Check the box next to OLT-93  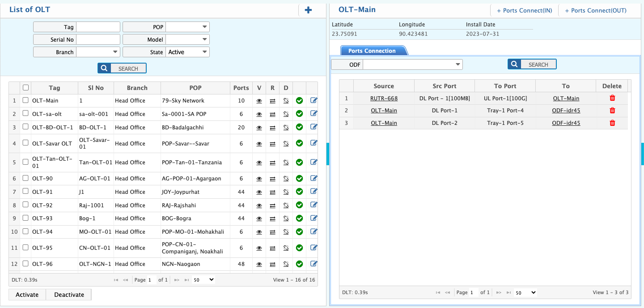[x=25, y=218]
